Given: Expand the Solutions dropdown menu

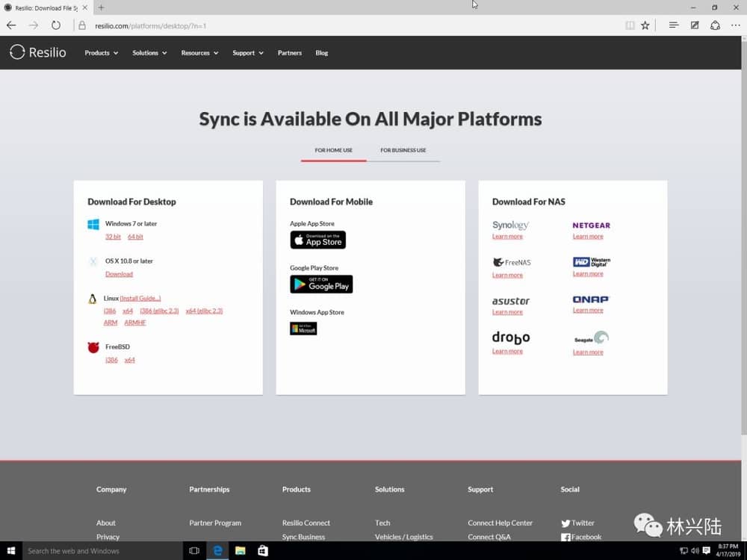Looking at the screenshot, I should pyautogui.click(x=149, y=53).
